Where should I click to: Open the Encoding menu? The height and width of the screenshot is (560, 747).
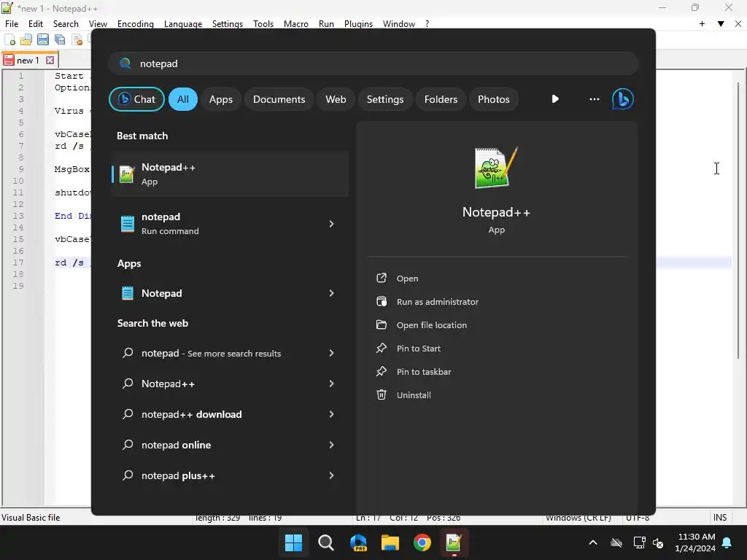[x=135, y=24]
